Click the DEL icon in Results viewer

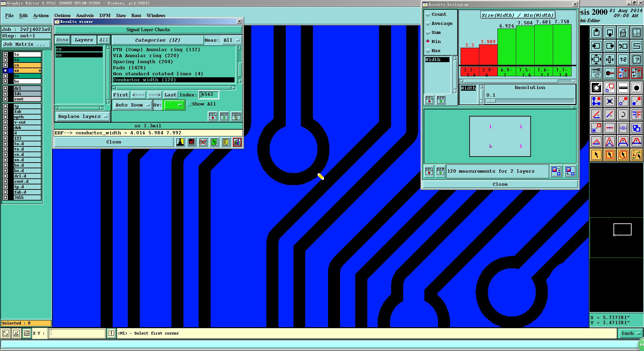(x=213, y=116)
